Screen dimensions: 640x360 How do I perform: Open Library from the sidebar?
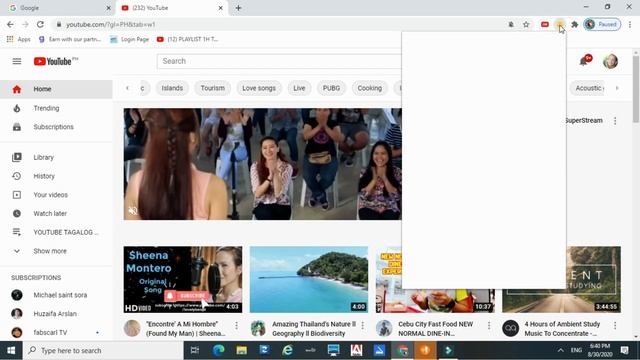[x=56, y=157]
